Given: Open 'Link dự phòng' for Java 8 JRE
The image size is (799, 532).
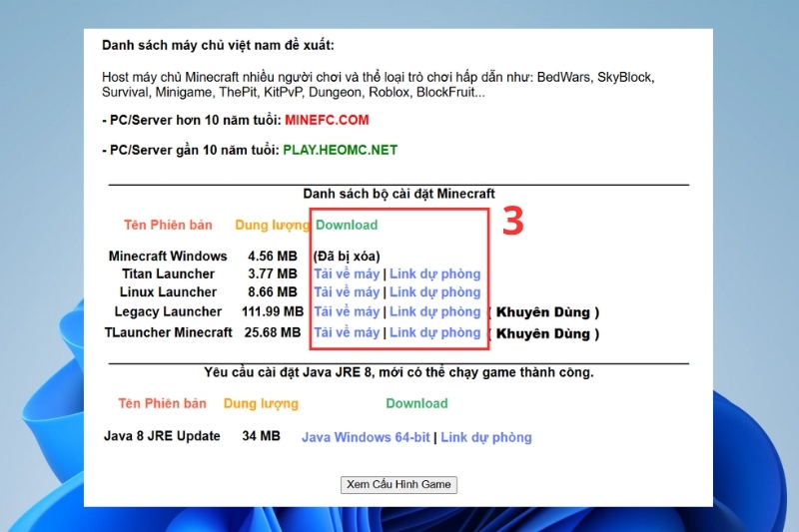Looking at the screenshot, I should coord(486,437).
